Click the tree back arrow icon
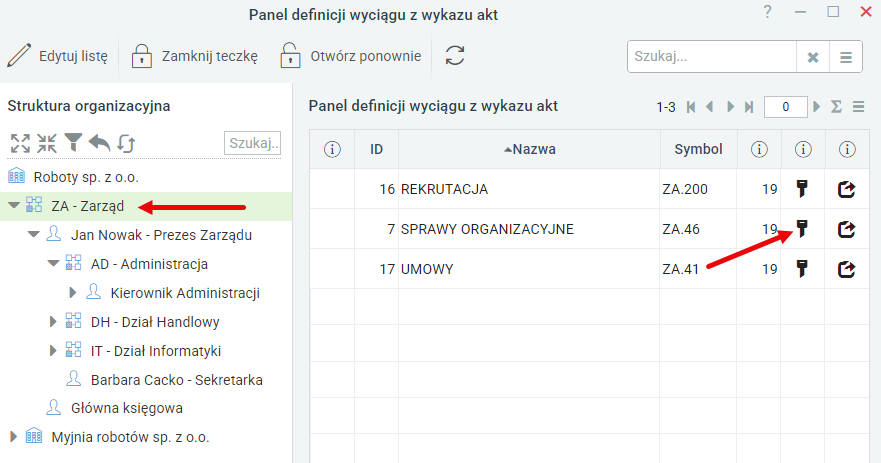The image size is (881, 463). 99,143
